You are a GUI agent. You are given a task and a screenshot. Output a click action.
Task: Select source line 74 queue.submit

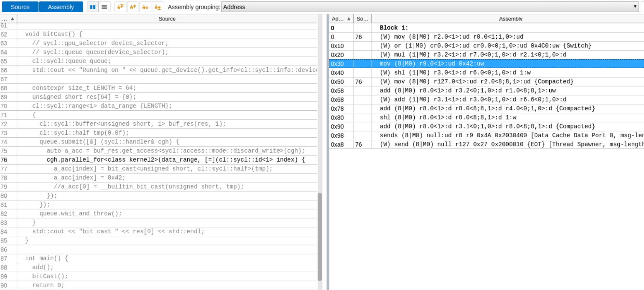(159, 142)
